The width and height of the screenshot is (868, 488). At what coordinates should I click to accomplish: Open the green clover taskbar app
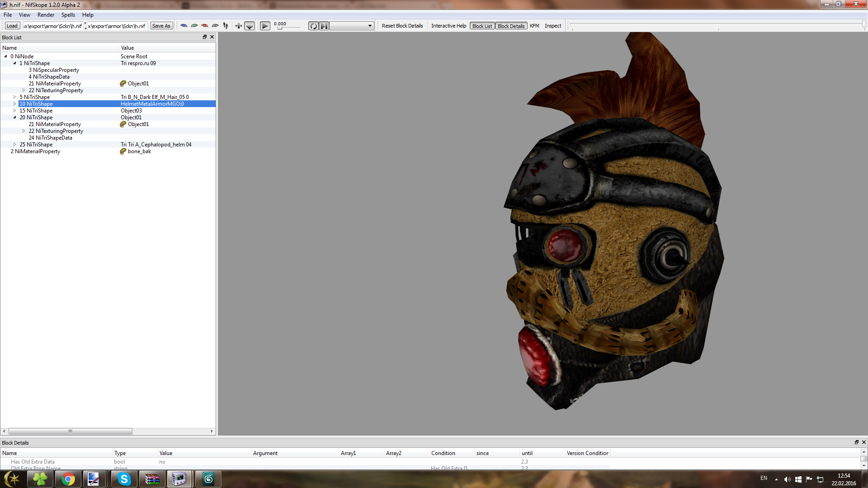point(40,479)
